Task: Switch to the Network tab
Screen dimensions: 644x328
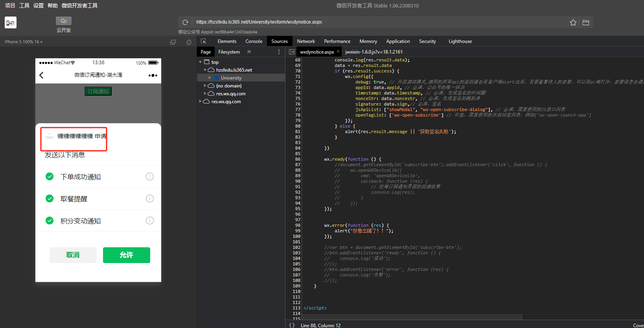Action: pyautogui.click(x=305, y=41)
